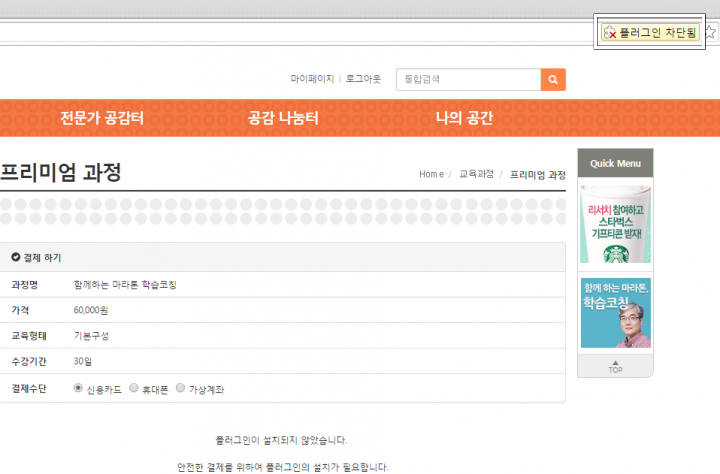The width and height of the screenshot is (720, 474).
Task: Click 프리미엄 과정 breadcrumb item
Action: point(538,175)
